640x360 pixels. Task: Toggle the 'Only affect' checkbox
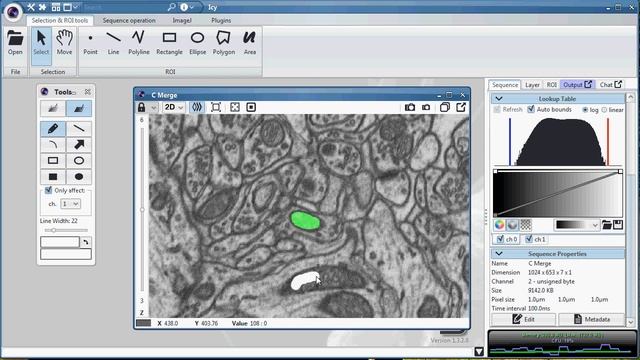pyautogui.click(x=48, y=190)
